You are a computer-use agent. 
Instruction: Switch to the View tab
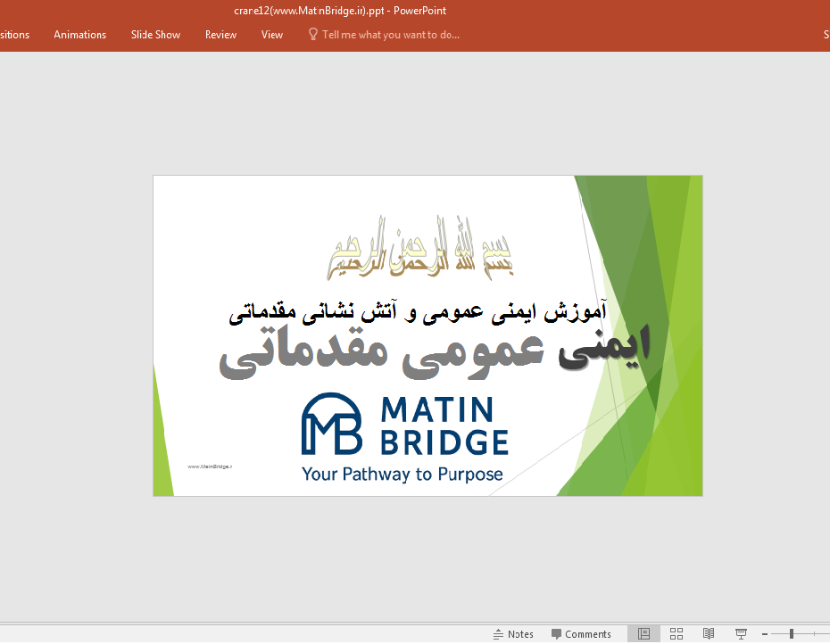pos(271,35)
